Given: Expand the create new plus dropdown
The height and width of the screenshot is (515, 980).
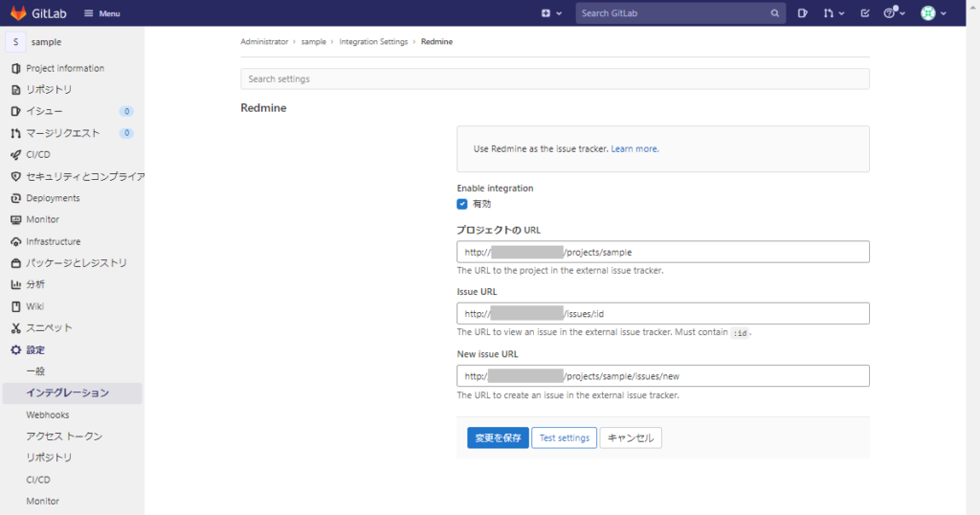Looking at the screenshot, I should coord(551,13).
